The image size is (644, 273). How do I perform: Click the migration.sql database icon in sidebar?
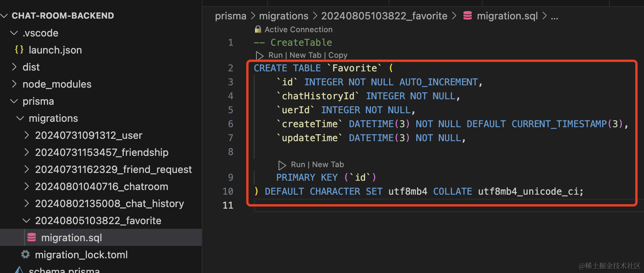point(32,237)
